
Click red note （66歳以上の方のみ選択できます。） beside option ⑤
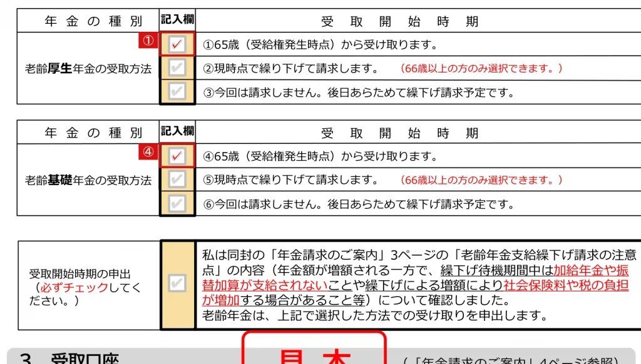(481, 179)
